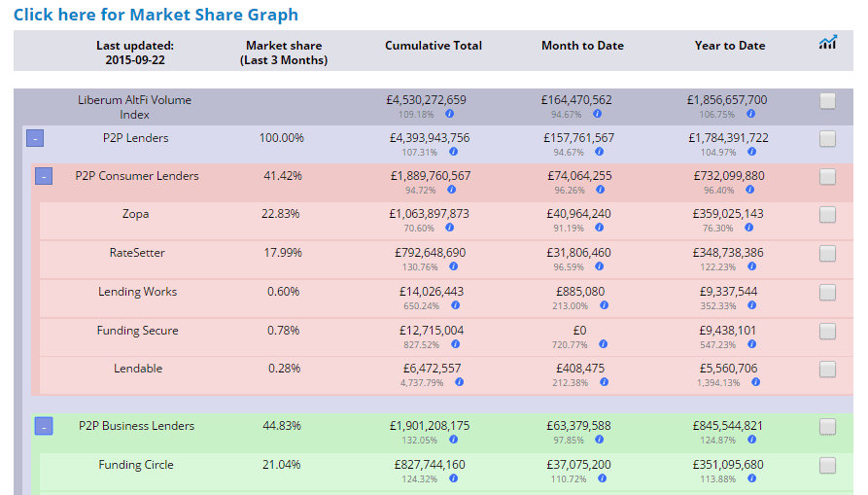The image size is (868, 495).
Task: Tick the checkbox for Zopa row
Action: 827,216
